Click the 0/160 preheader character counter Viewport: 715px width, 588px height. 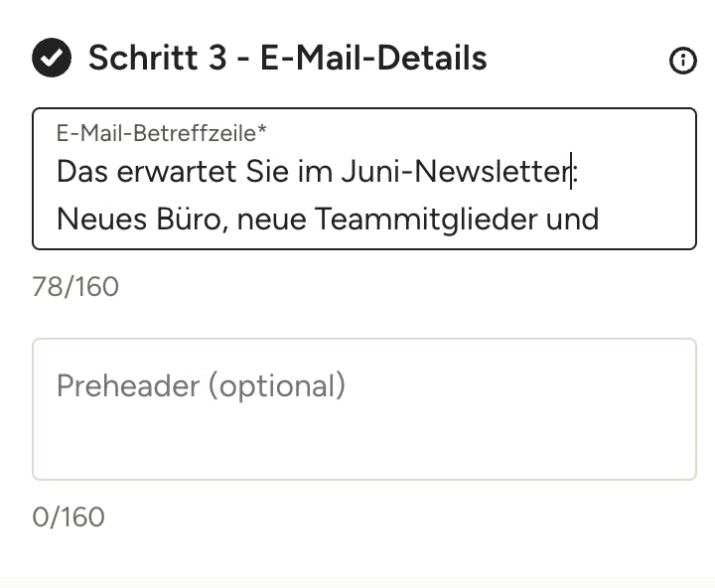point(69,516)
